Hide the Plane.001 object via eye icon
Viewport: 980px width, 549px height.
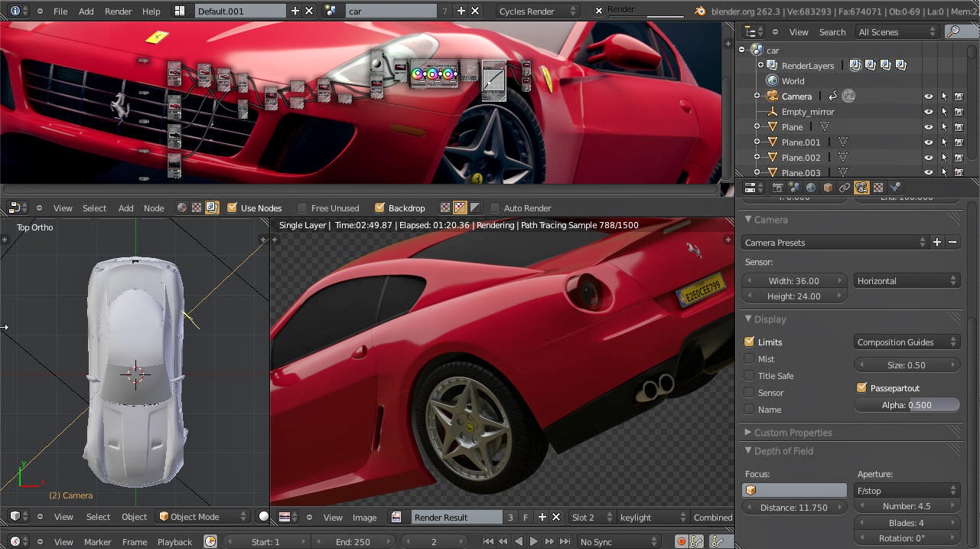click(x=929, y=142)
